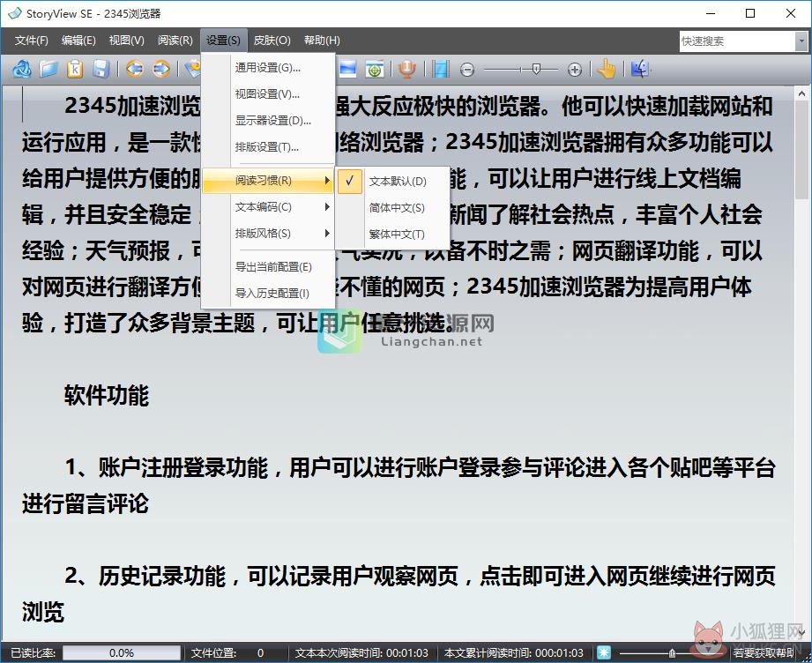
Task: Expand the 文本编码(C) submenu
Action: tap(268, 206)
